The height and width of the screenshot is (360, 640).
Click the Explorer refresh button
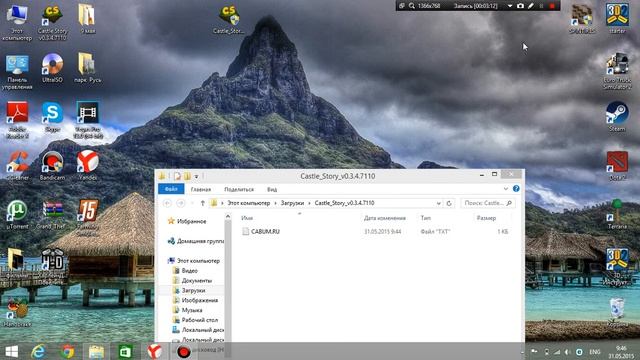click(x=449, y=203)
